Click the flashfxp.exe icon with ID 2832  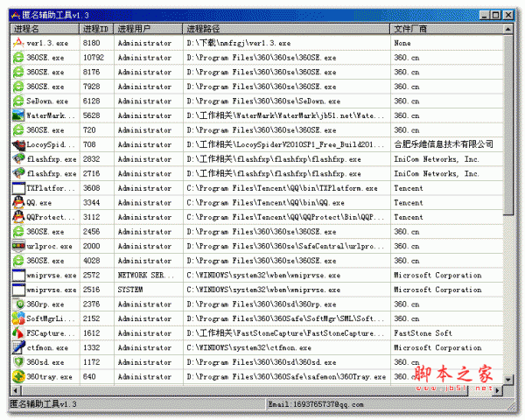(x=18, y=159)
